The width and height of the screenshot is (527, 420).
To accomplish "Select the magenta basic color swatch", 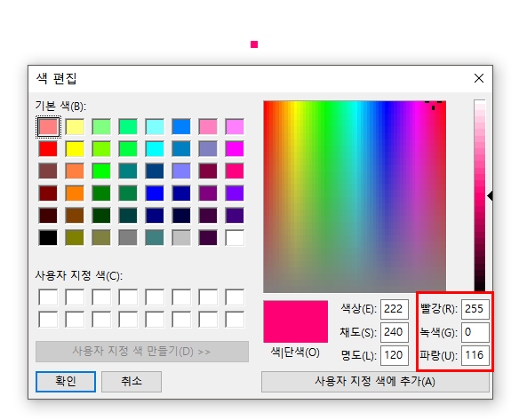I will point(235,149).
